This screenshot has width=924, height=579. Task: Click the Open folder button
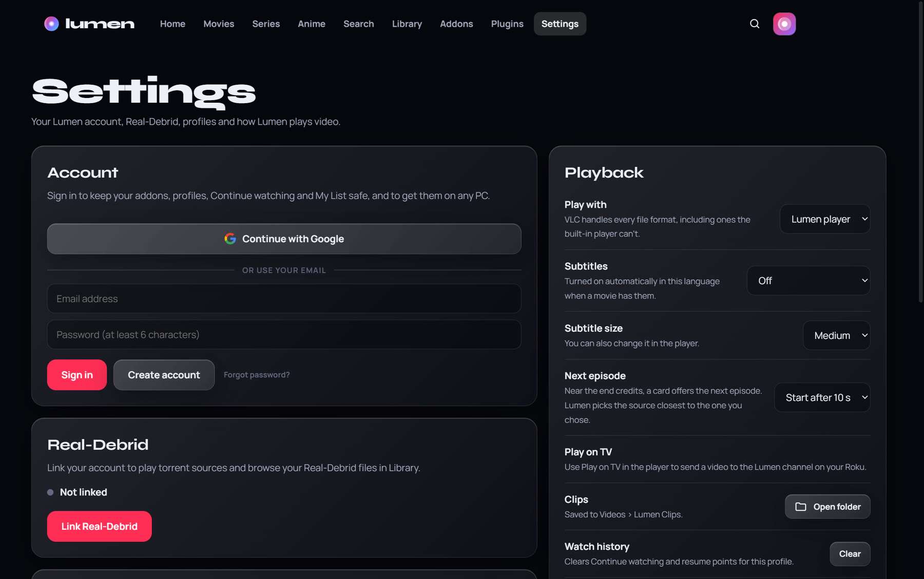click(x=827, y=507)
